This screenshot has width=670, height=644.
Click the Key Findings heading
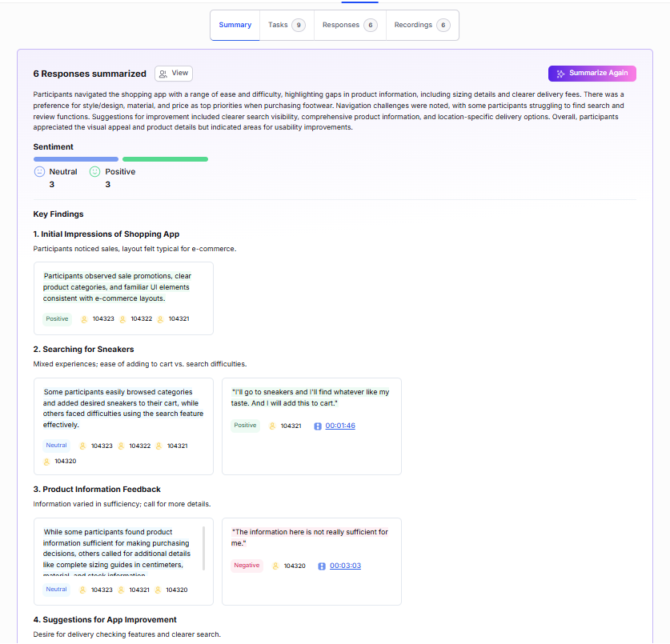tap(58, 214)
